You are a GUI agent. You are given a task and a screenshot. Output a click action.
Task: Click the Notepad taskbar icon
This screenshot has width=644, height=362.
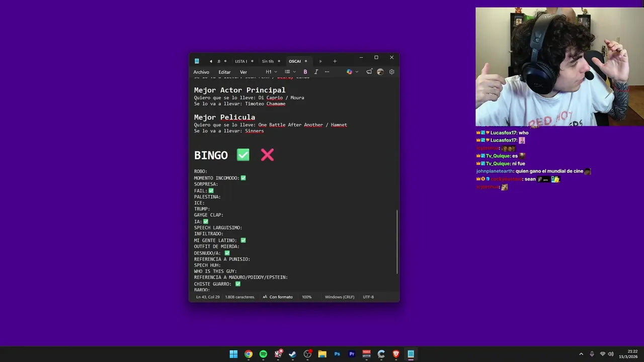tap(411, 354)
